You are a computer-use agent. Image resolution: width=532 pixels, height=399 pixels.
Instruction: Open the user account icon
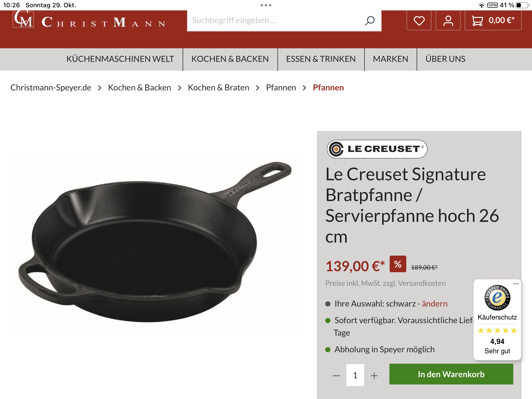pos(448,21)
